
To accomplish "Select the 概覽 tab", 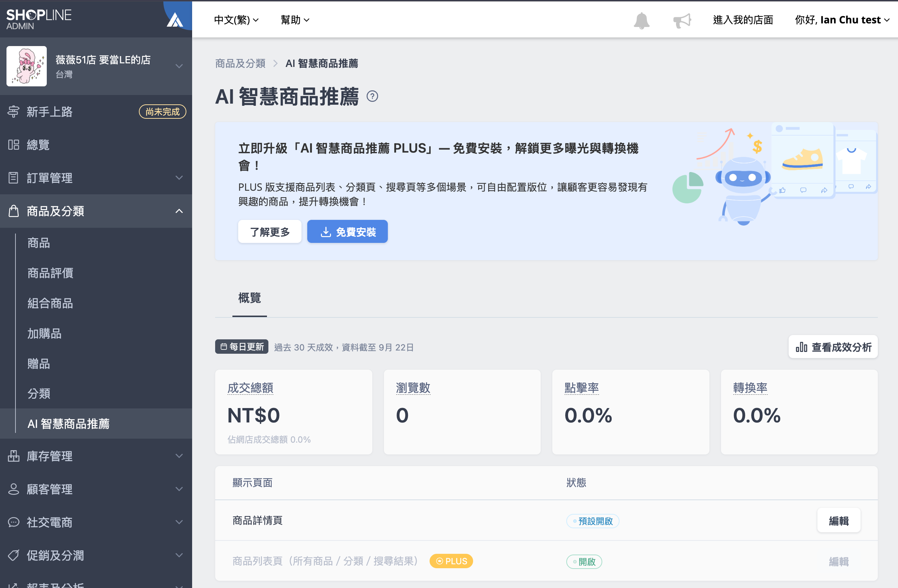I will [249, 298].
